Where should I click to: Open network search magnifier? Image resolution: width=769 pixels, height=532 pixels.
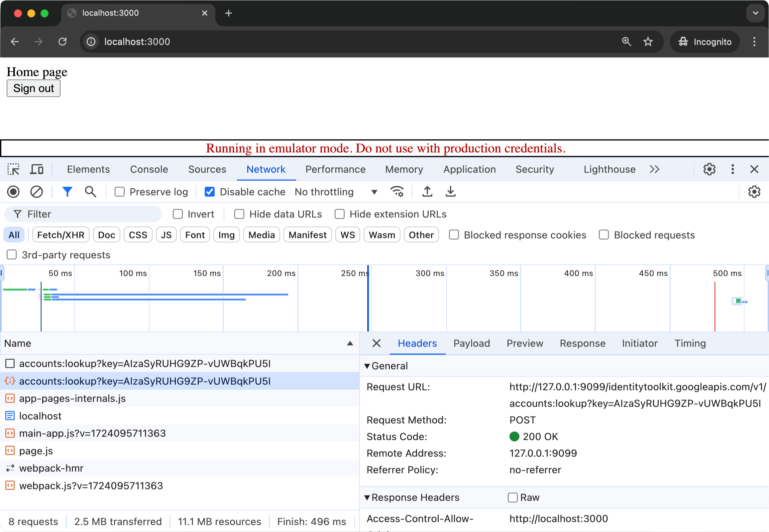click(x=90, y=192)
